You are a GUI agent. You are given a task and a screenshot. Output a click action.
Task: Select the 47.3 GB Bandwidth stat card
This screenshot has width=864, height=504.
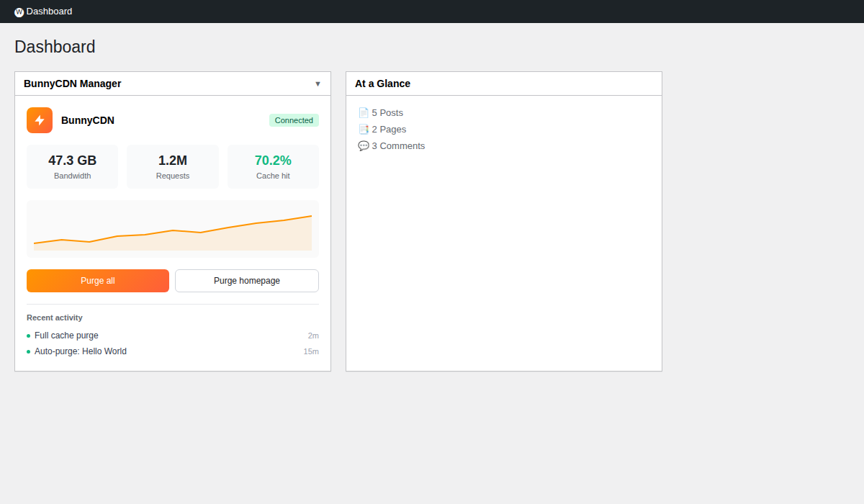(72, 167)
